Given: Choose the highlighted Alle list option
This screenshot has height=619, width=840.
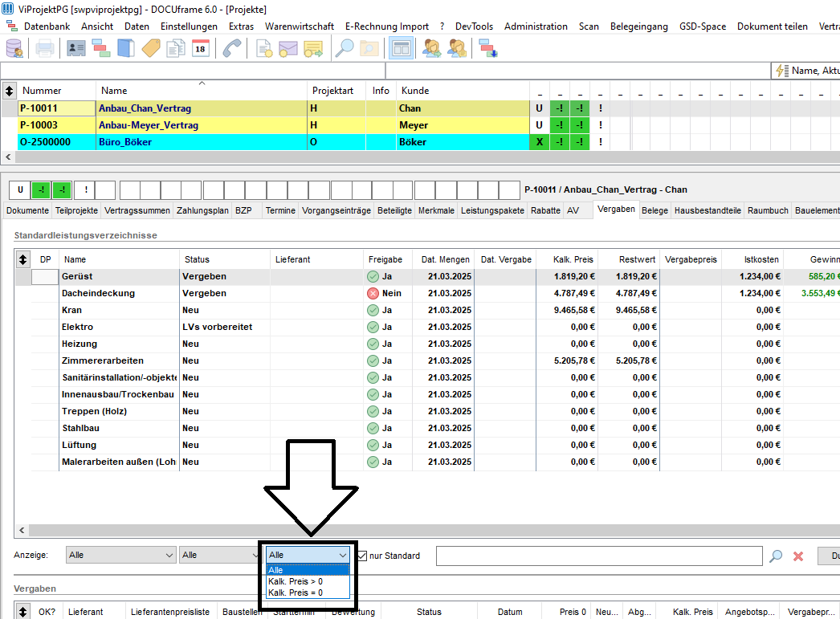Looking at the screenshot, I should coord(308,570).
